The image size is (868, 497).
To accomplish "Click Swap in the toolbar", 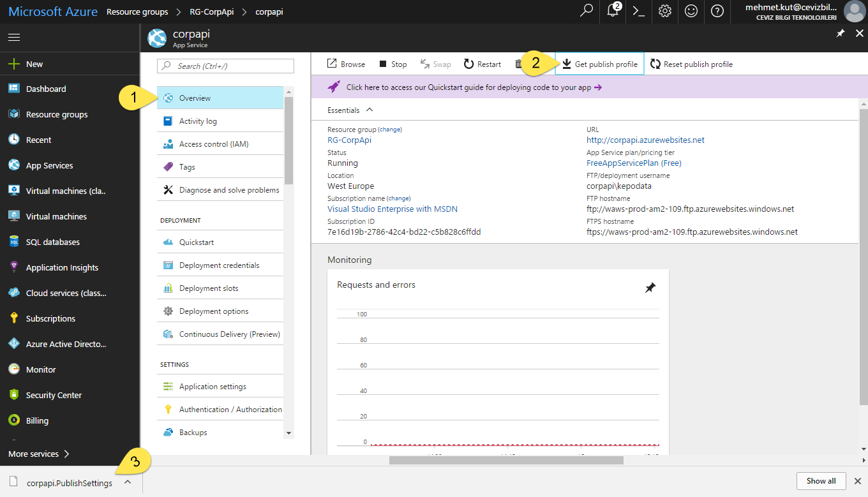I will (436, 64).
